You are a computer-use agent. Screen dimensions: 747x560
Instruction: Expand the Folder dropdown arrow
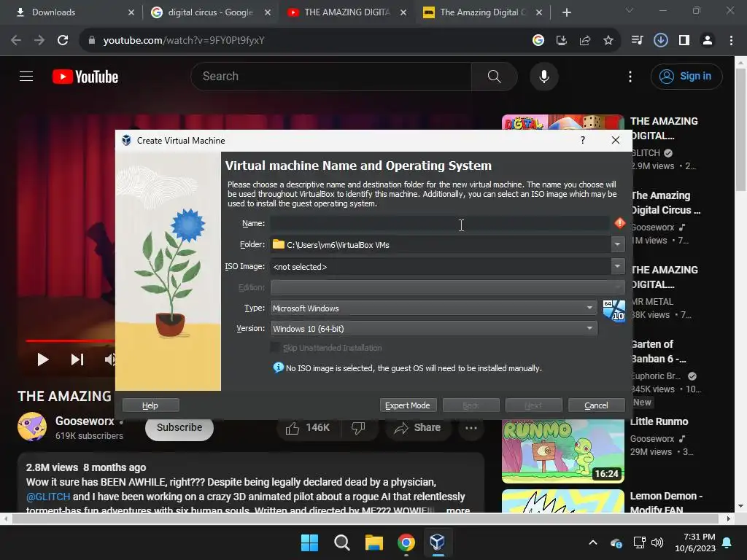pyautogui.click(x=617, y=244)
